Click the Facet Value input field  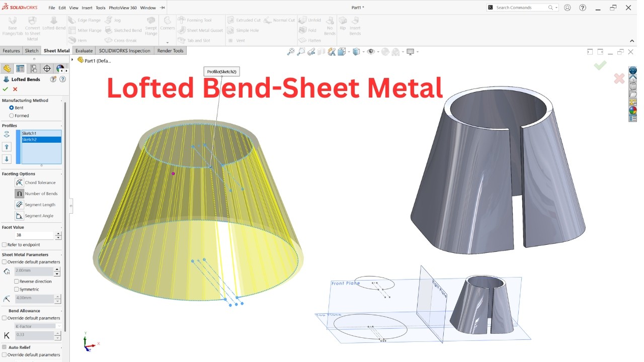coord(34,235)
